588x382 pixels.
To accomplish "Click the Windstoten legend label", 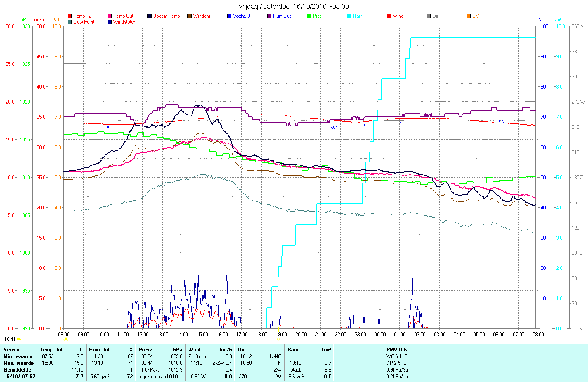I will pos(125,22).
